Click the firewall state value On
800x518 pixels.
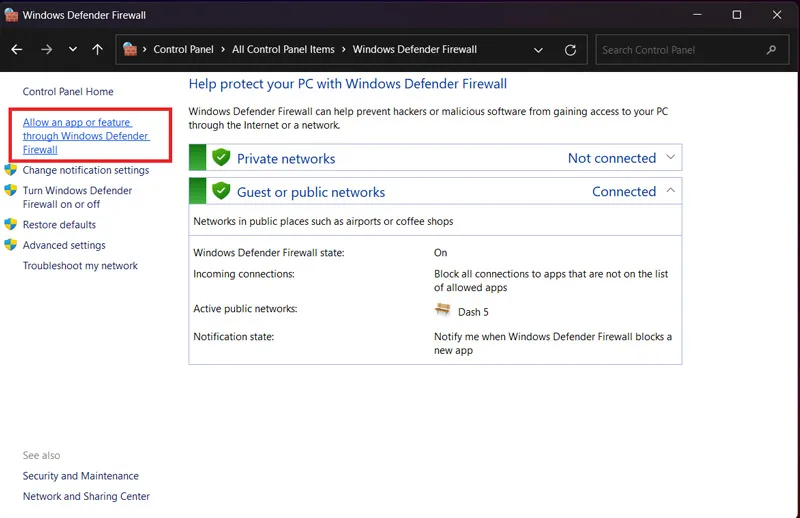point(440,253)
